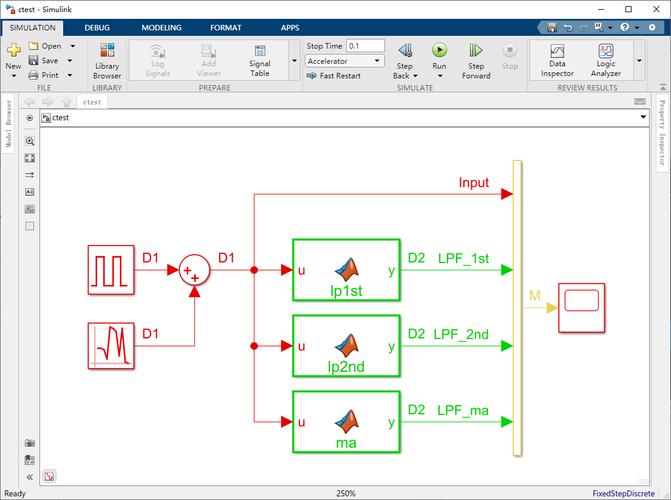The width and height of the screenshot is (671, 500).
Task: Open the ctest address bar dropdown
Action: click(x=643, y=117)
